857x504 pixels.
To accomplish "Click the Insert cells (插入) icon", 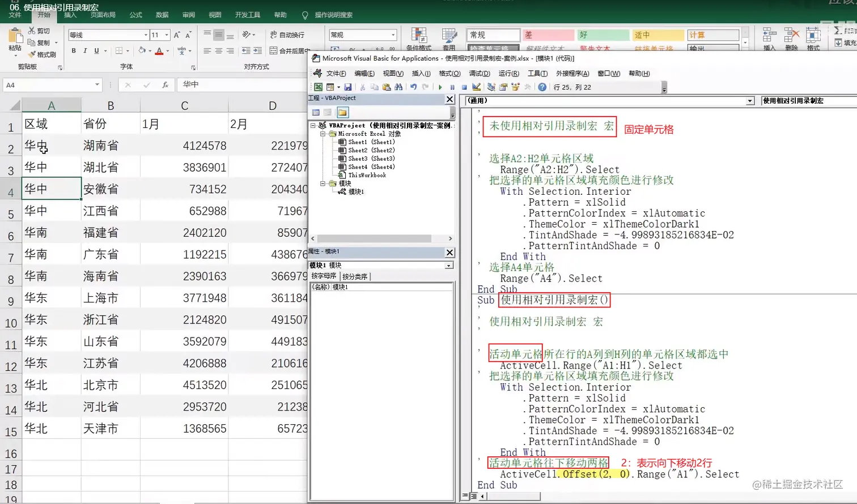I will (x=769, y=36).
